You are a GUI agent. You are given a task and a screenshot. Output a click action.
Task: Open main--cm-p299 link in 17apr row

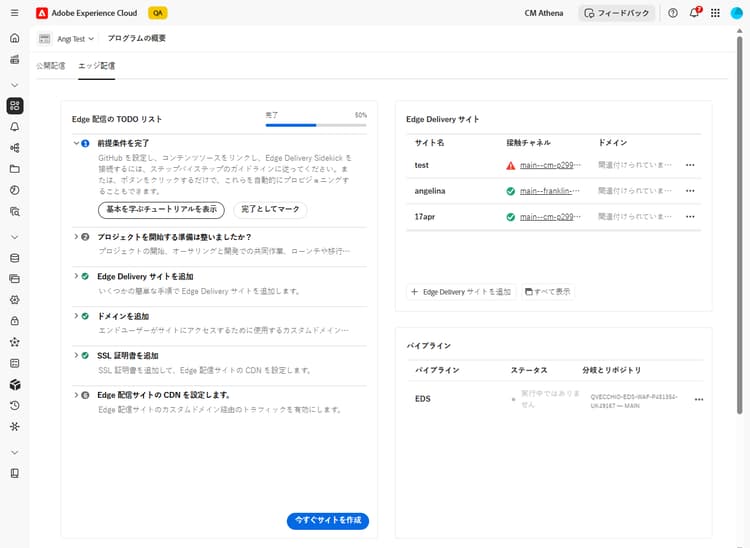(x=550, y=217)
